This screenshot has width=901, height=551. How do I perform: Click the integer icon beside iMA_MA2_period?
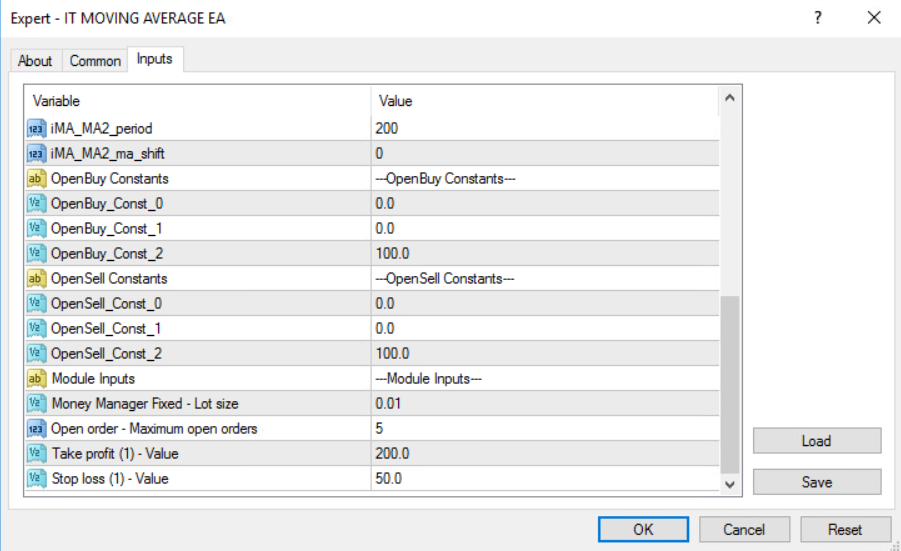36,128
